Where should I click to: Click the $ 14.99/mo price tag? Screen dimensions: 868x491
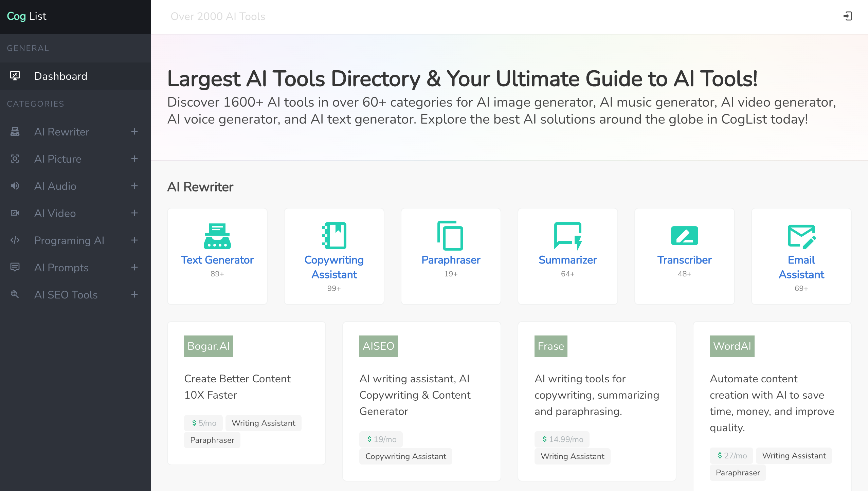pyautogui.click(x=562, y=439)
